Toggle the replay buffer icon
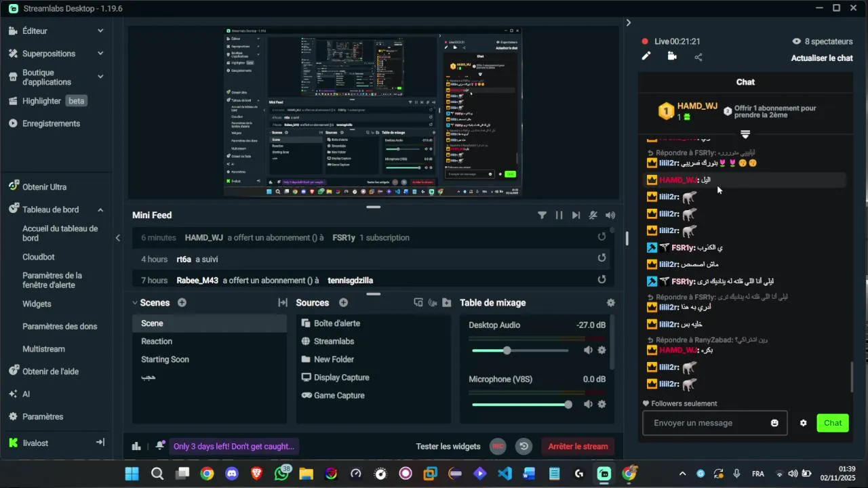Screen dimensions: 868x488 [524, 446]
